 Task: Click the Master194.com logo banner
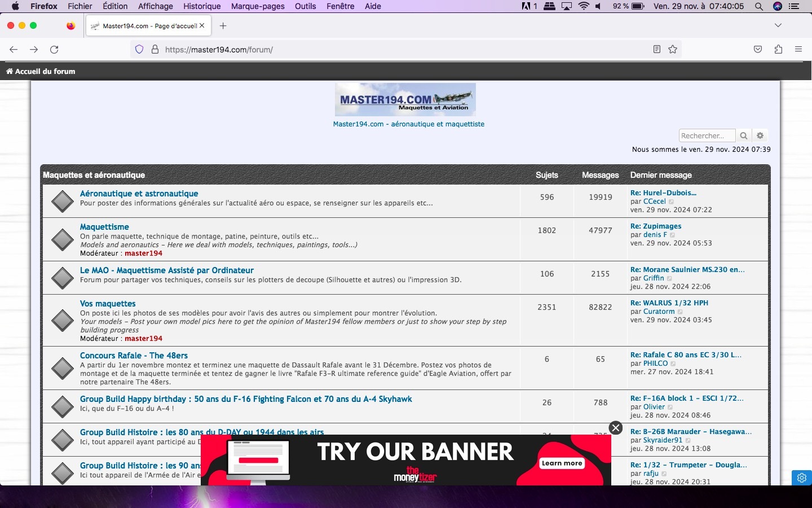tap(405, 99)
